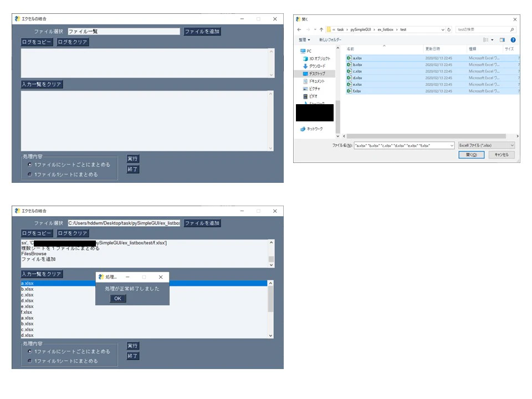Select f.xlsx in the lower window's listbox
This screenshot has width=532, height=399.
coord(144,312)
